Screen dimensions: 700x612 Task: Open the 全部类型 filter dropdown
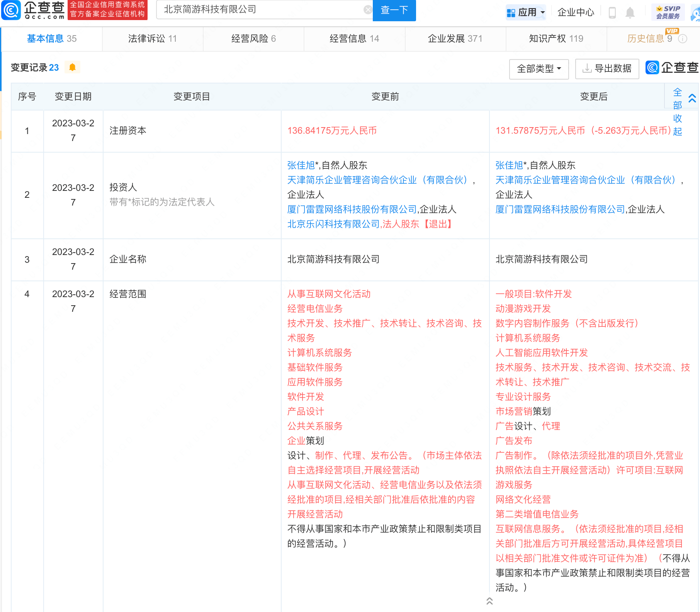pos(539,69)
